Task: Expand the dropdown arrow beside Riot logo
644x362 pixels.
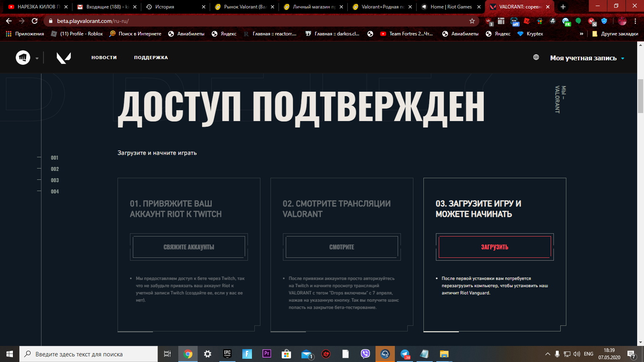Action: click(37, 58)
